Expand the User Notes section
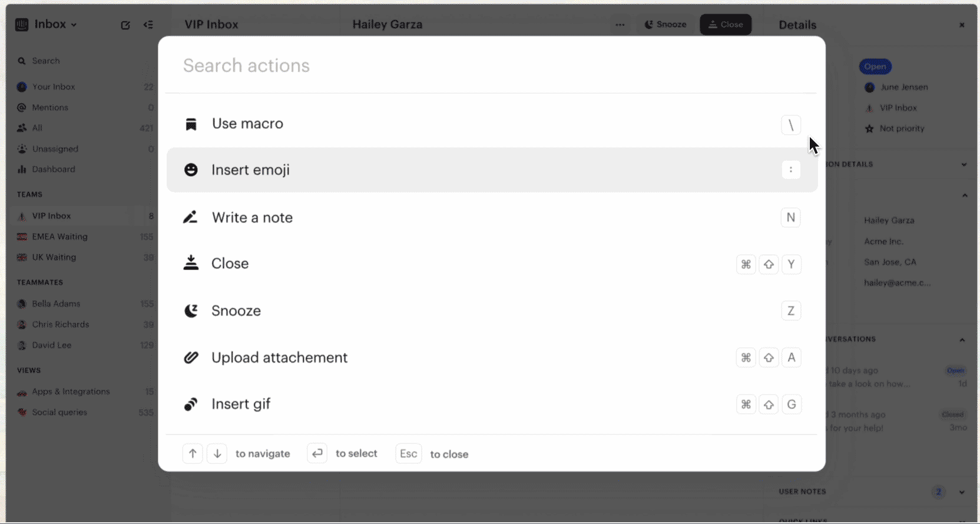 click(962, 492)
